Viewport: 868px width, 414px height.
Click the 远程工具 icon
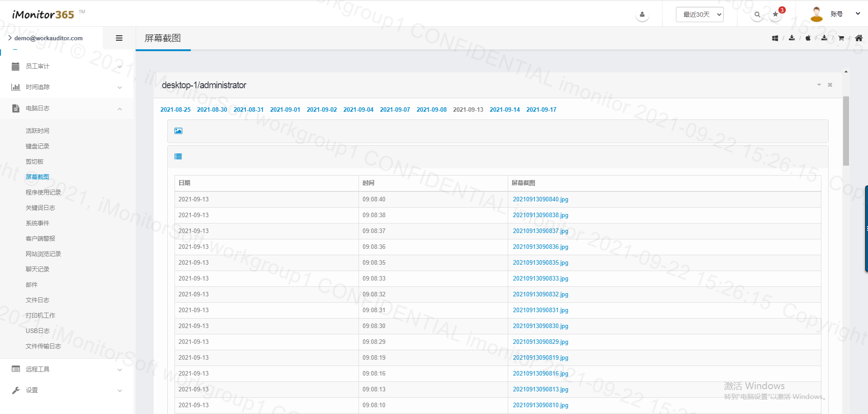pos(15,369)
